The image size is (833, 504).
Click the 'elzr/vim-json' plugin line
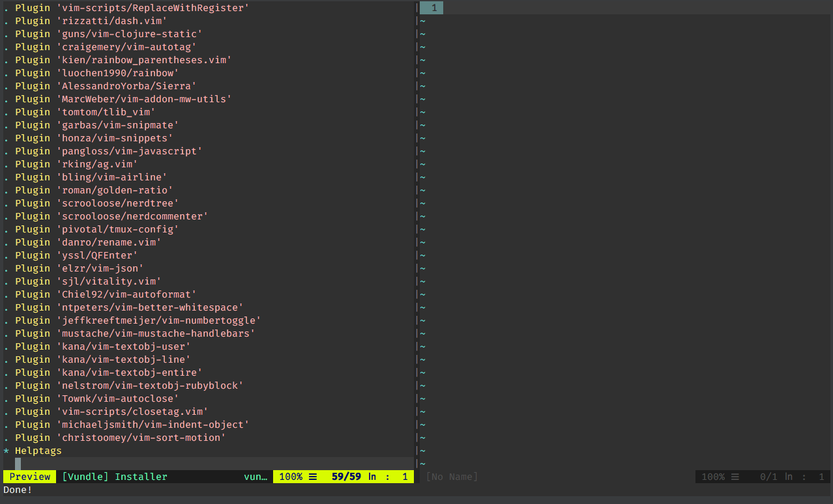point(74,268)
